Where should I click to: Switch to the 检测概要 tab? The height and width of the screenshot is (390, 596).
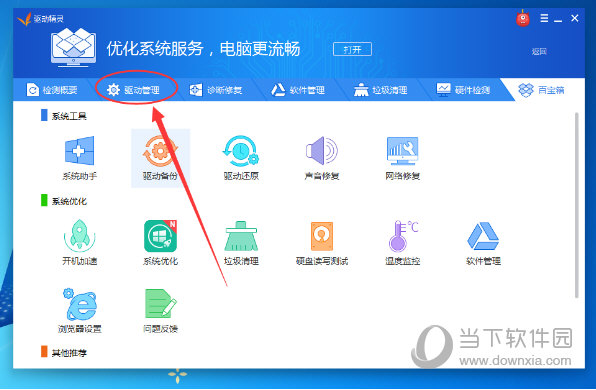click(x=52, y=90)
